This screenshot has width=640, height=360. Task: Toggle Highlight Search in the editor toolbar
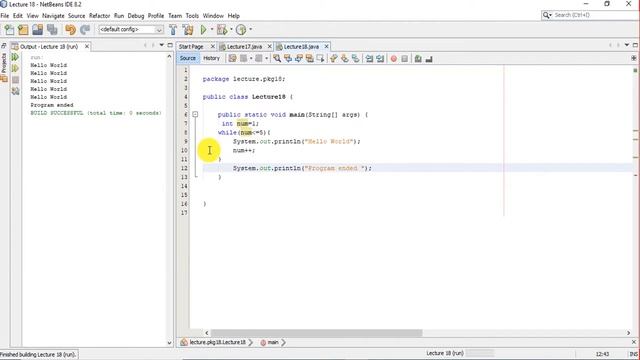(309, 58)
